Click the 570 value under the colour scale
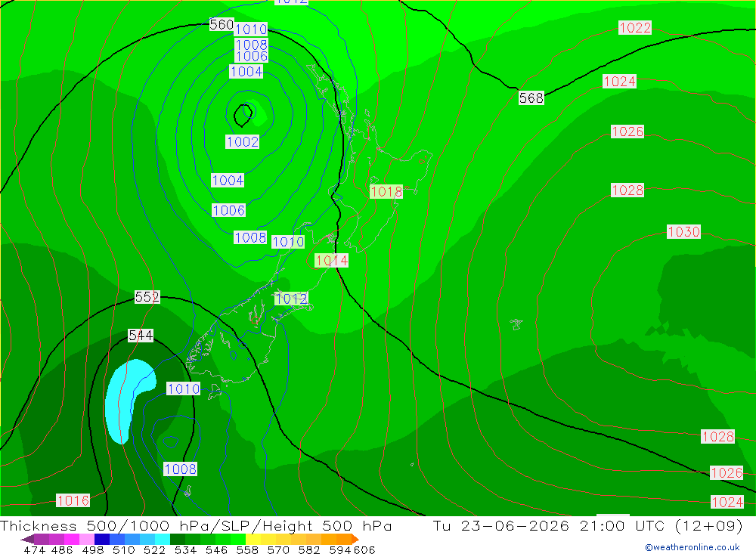The width and height of the screenshot is (756, 554). coord(278,549)
